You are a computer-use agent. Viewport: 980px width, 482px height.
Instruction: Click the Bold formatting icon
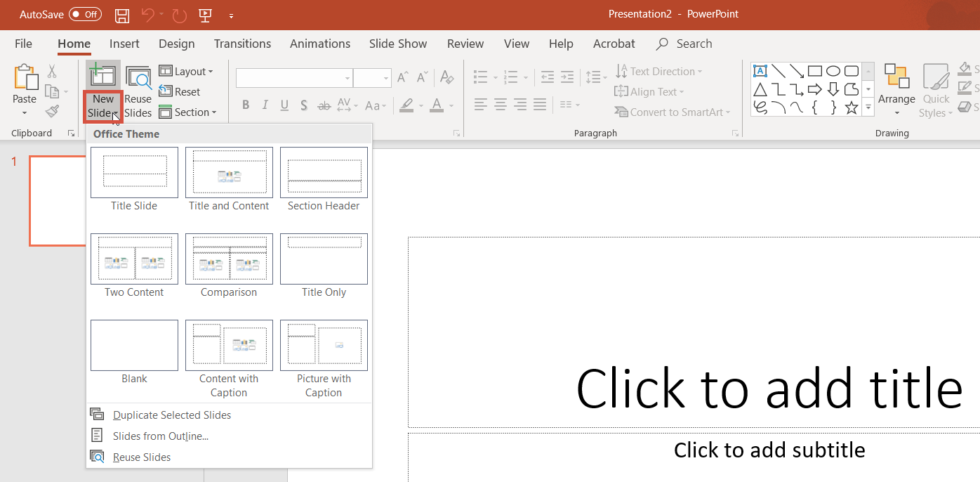point(246,105)
